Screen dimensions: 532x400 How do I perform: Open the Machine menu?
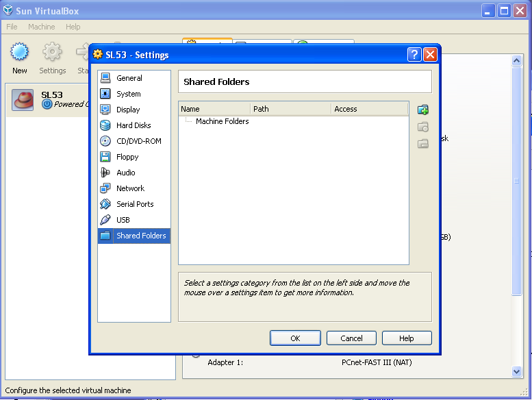click(41, 27)
